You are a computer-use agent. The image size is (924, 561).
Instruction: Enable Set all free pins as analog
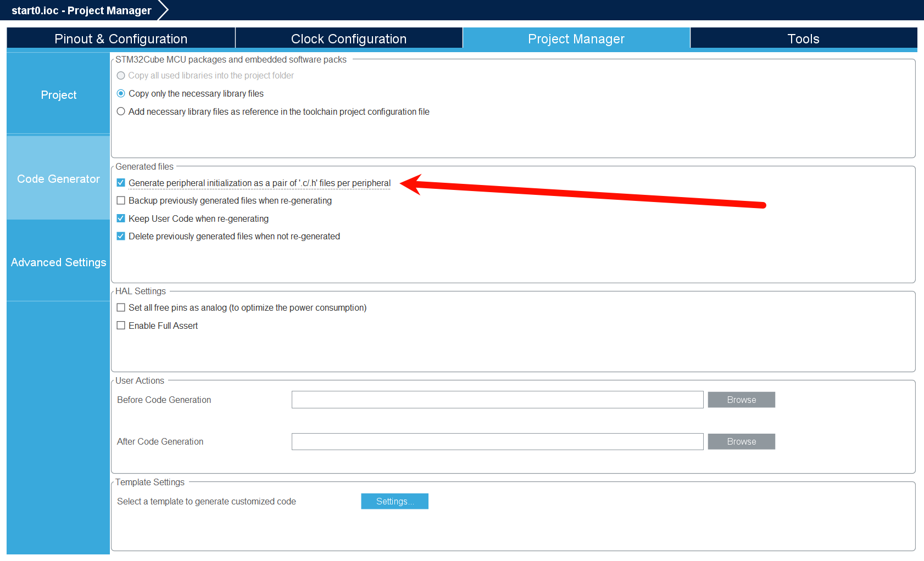121,307
